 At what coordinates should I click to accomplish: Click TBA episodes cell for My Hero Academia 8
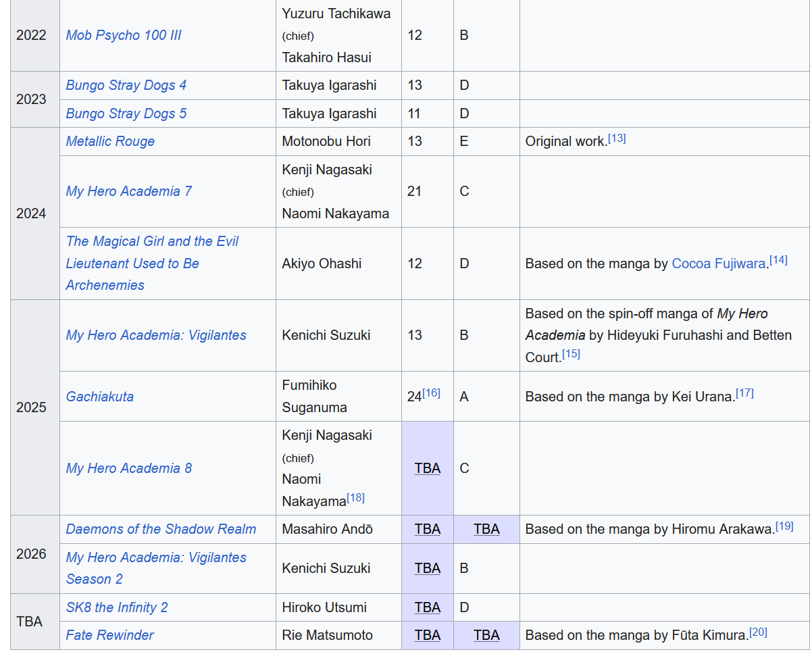tap(428, 468)
